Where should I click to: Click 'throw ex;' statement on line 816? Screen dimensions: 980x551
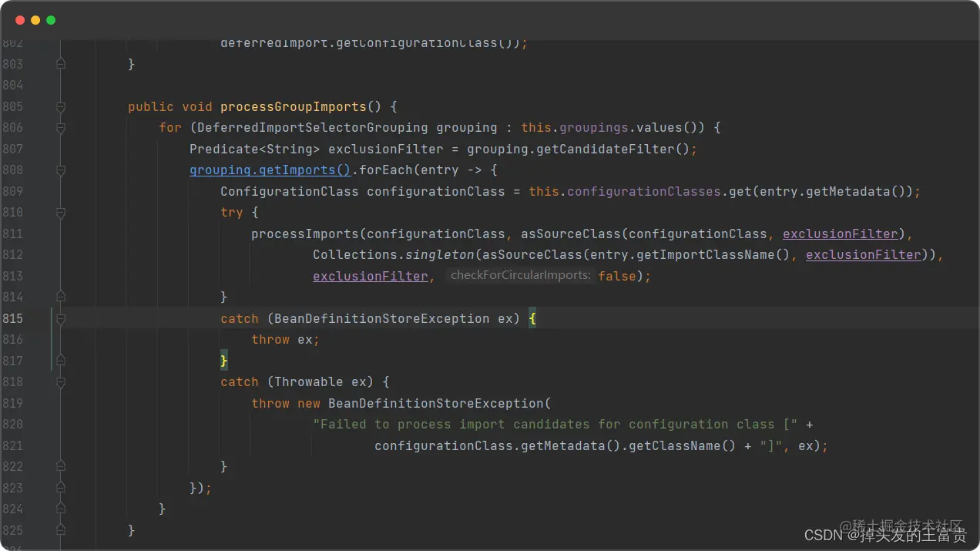[286, 340]
